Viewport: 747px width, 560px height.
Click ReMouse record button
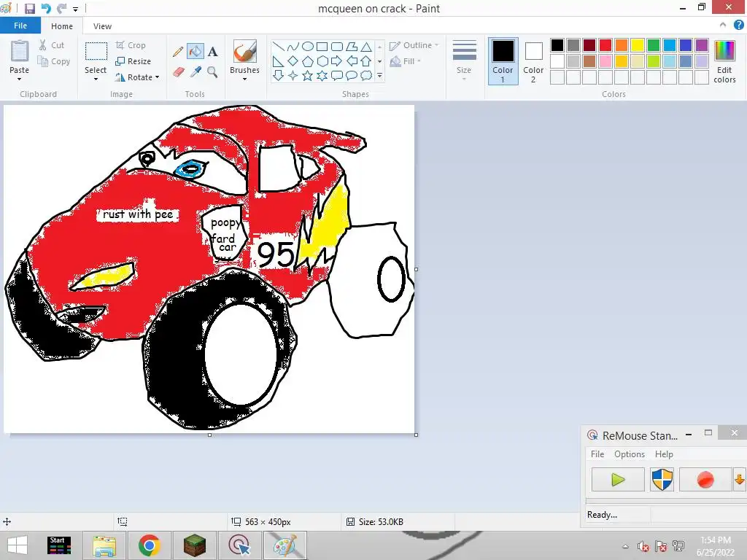(705, 480)
